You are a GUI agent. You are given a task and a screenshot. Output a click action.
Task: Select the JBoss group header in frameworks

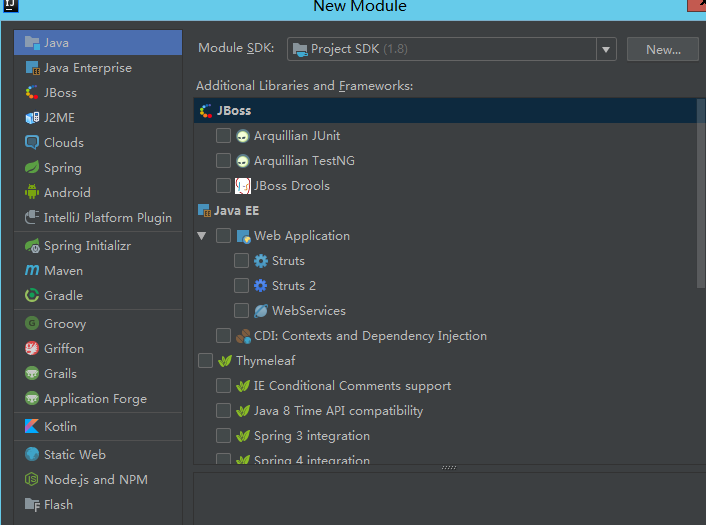click(445, 111)
